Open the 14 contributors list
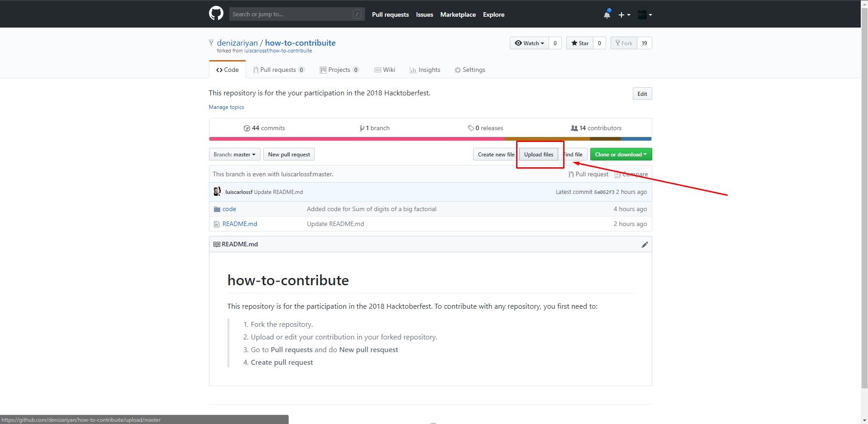Image resolution: width=868 pixels, height=424 pixels. (x=596, y=128)
